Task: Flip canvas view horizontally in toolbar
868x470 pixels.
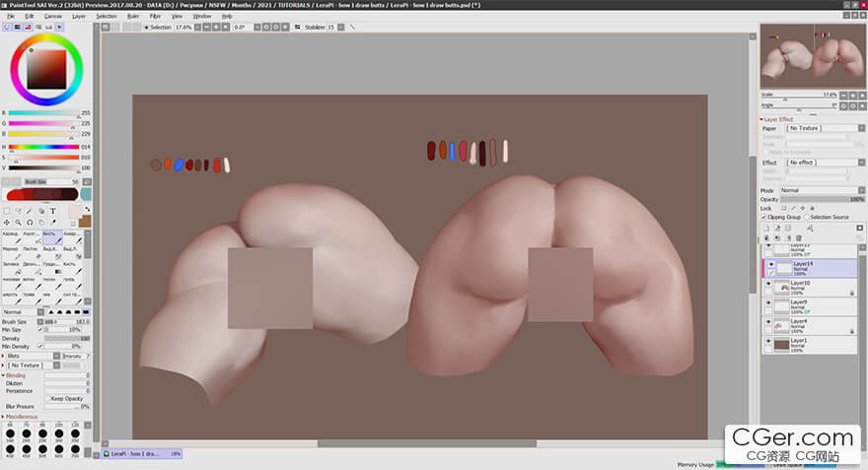Action: tap(298, 27)
